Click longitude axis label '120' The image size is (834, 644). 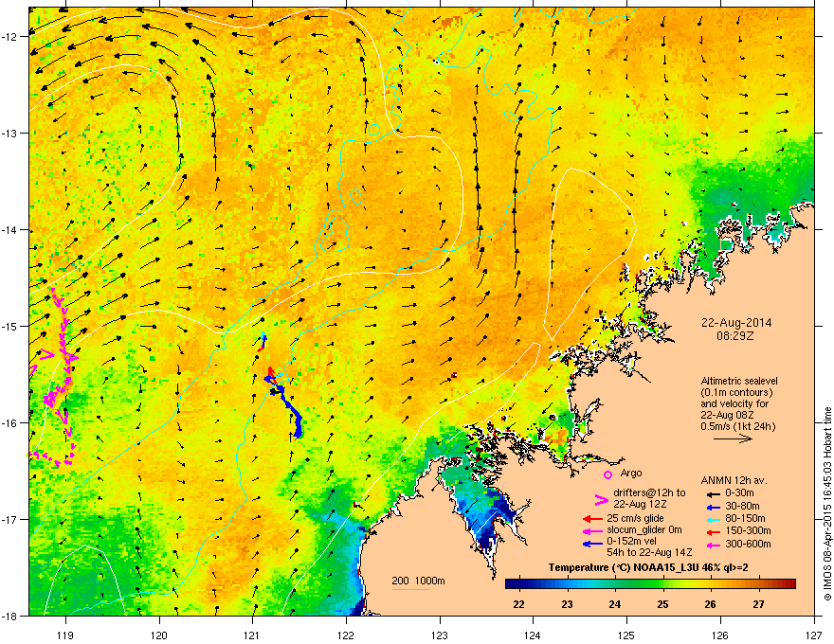[x=159, y=635]
